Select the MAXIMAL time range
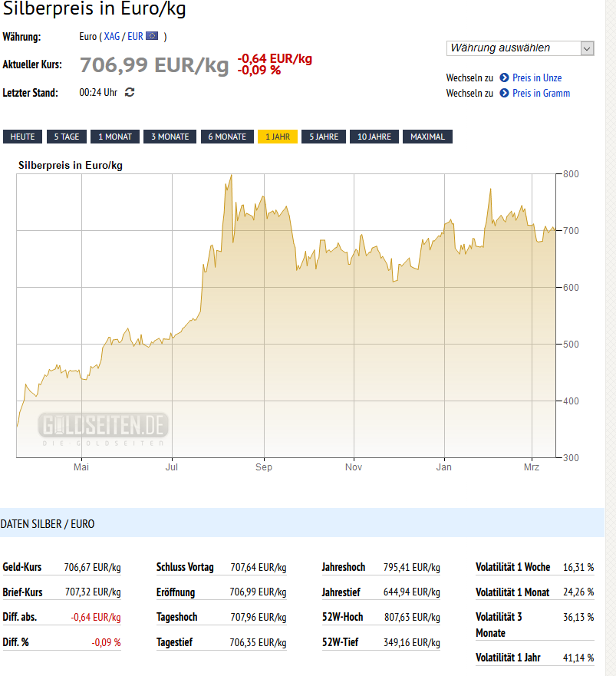Screen dimensions: 616x676 (427, 137)
